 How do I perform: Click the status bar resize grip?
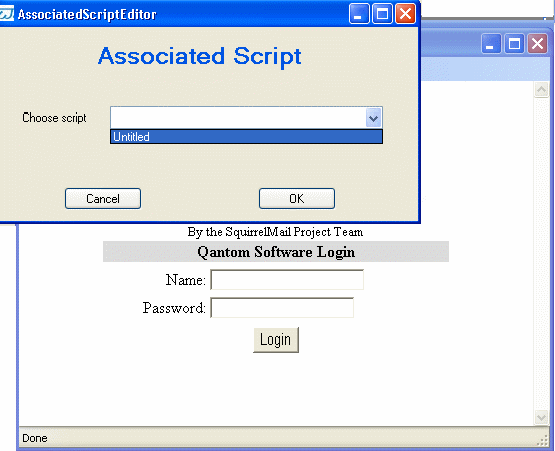coord(543,440)
